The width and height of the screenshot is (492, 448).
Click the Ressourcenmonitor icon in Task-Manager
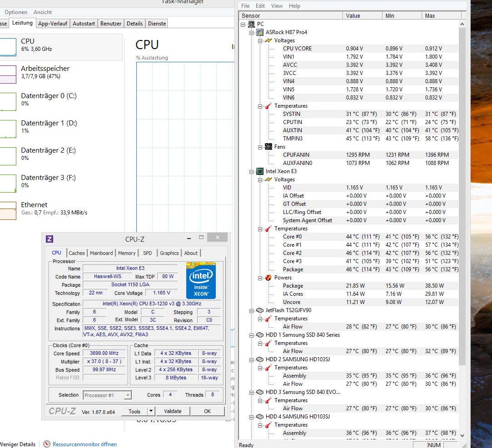[x=47, y=444]
